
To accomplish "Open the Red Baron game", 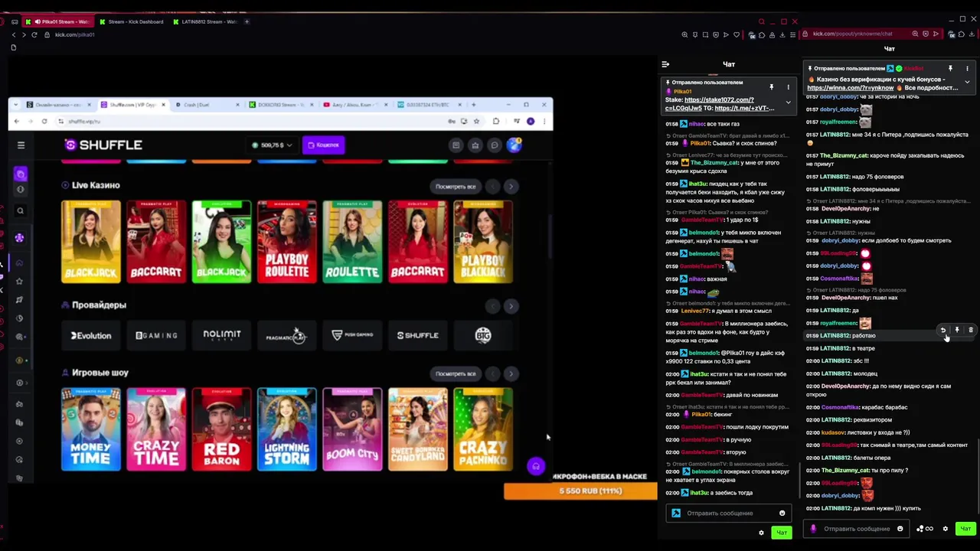I will (222, 429).
